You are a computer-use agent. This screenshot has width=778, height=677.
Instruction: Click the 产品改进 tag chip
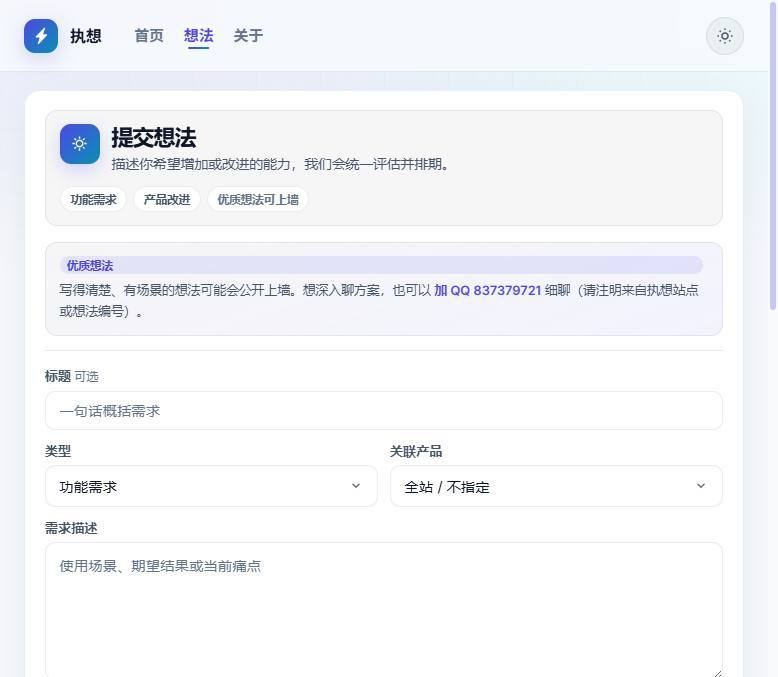coord(167,200)
